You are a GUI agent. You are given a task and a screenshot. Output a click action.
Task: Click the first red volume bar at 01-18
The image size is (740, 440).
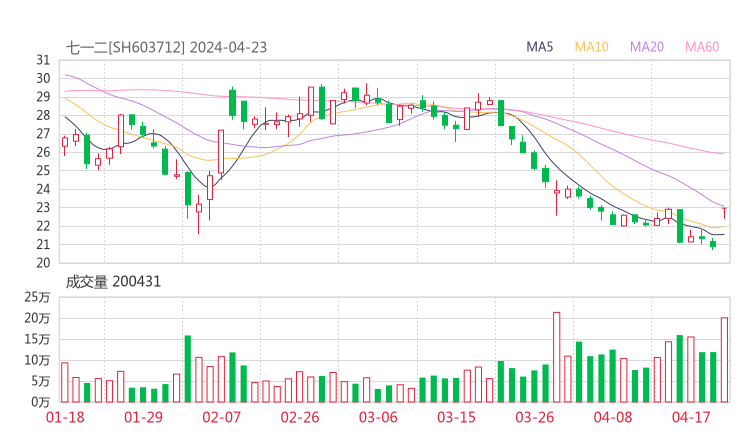[x=65, y=382]
